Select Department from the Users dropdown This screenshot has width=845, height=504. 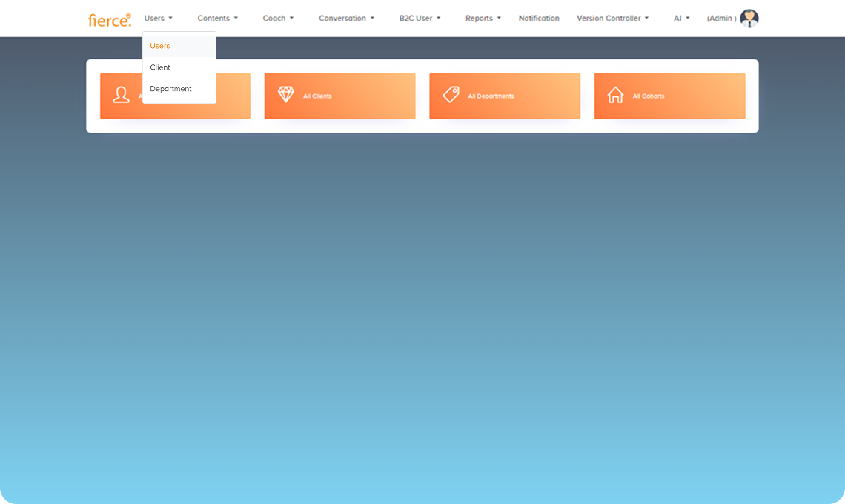(170, 88)
